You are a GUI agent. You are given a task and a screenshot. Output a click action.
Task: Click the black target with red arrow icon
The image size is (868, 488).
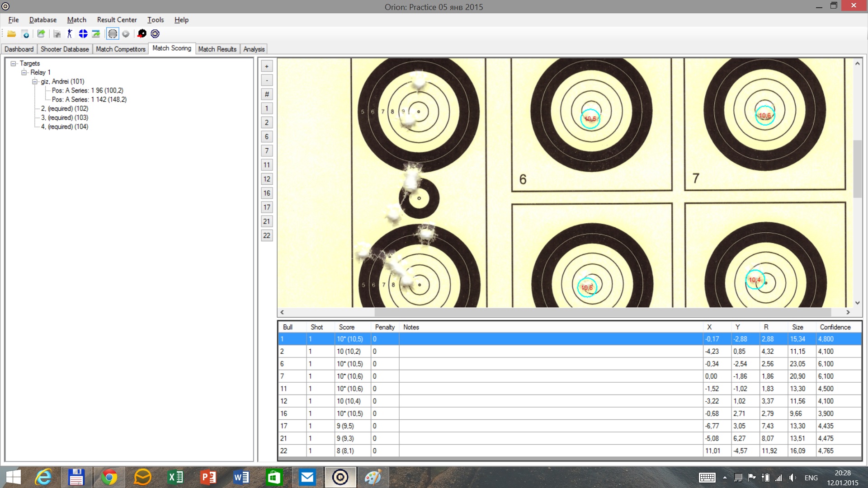(x=142, y=34)
